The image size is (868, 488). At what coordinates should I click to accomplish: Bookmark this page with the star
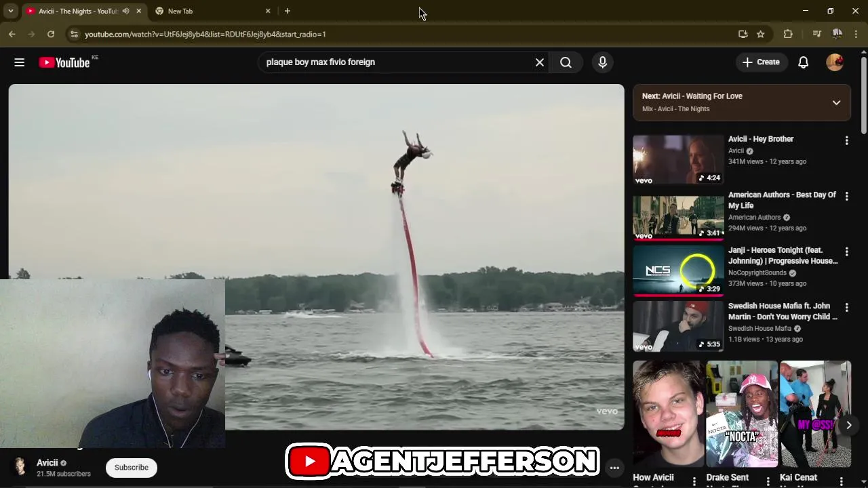(761, 34)
